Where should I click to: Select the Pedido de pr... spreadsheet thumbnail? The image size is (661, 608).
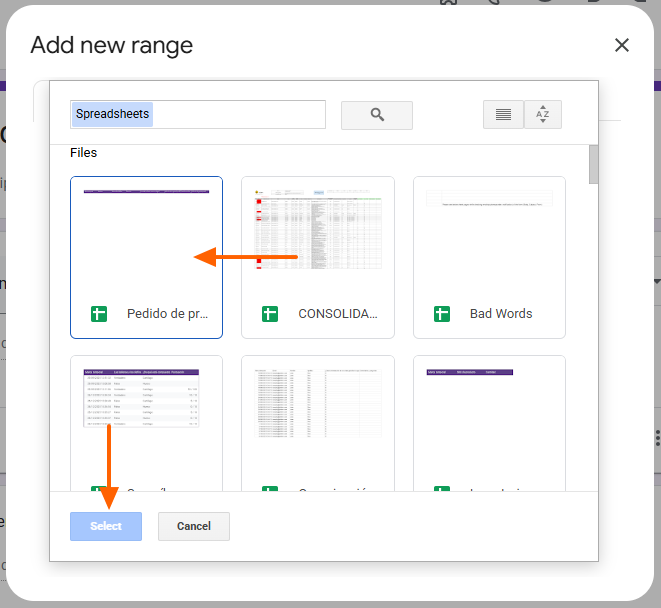[x=146, y=257]
